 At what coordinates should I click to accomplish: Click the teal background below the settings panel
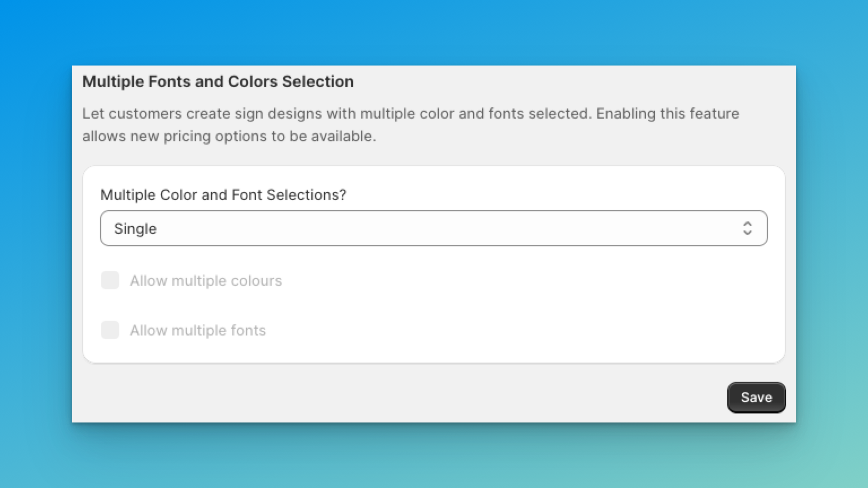pos(434,455)
